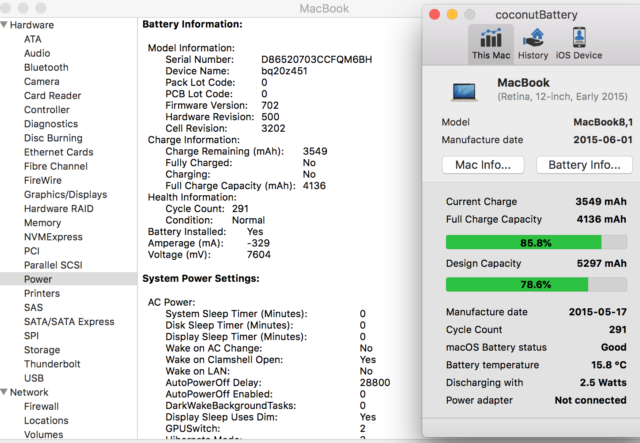Click the coconutBattery window title

[536, 15]
